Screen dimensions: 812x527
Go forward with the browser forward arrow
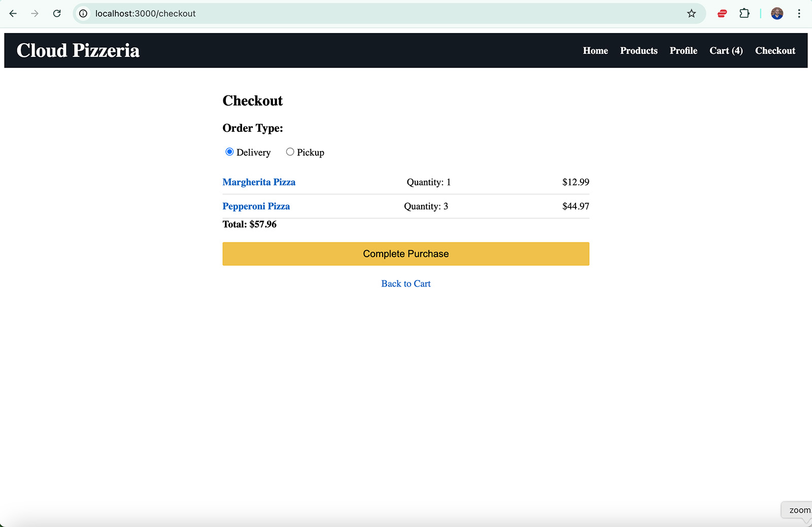coord(35,14)
